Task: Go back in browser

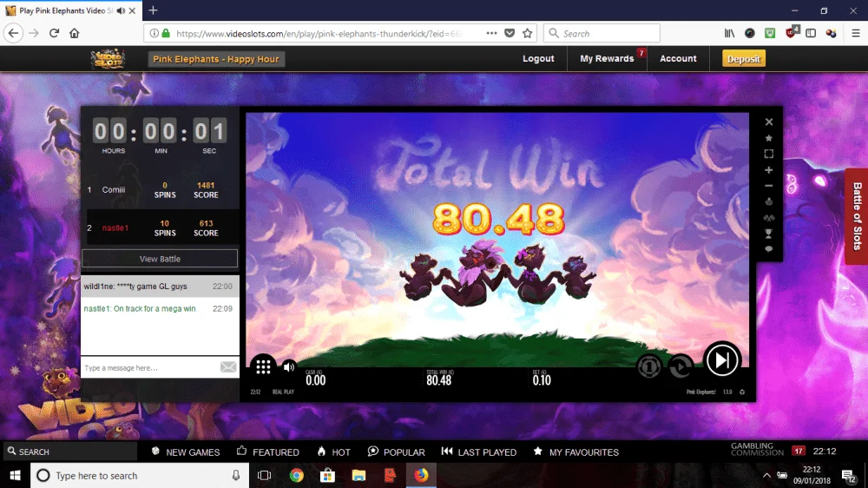Action: [x=13, y=33]
